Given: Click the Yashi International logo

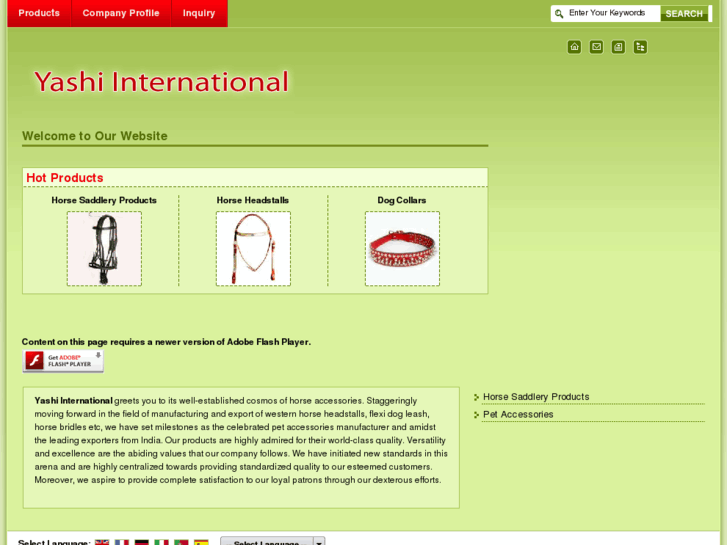Looking at the screenshot, I should (161, 82).
